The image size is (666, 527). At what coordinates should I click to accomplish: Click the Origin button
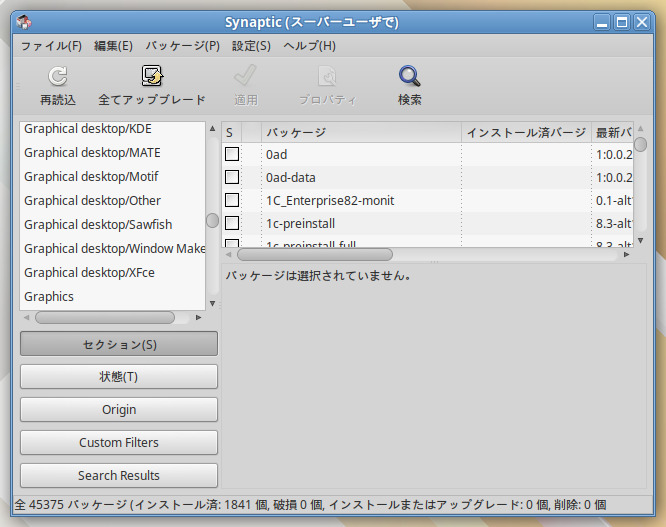119,409
